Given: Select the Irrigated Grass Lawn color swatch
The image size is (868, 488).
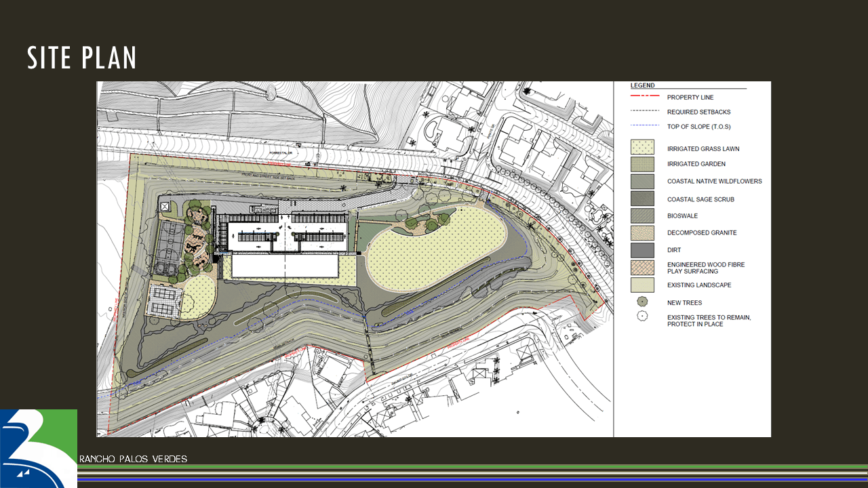Looking at the screenshot, I should click(x=642, y=147).
